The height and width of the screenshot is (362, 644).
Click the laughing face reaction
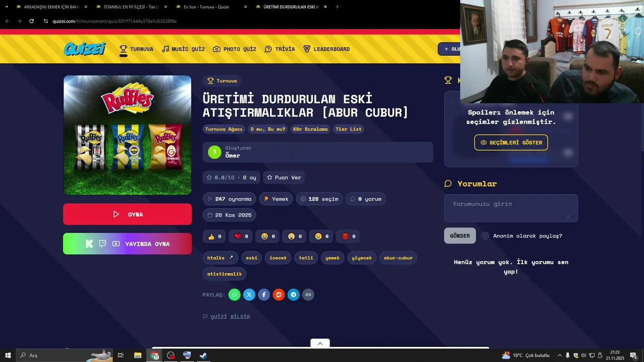268,236
